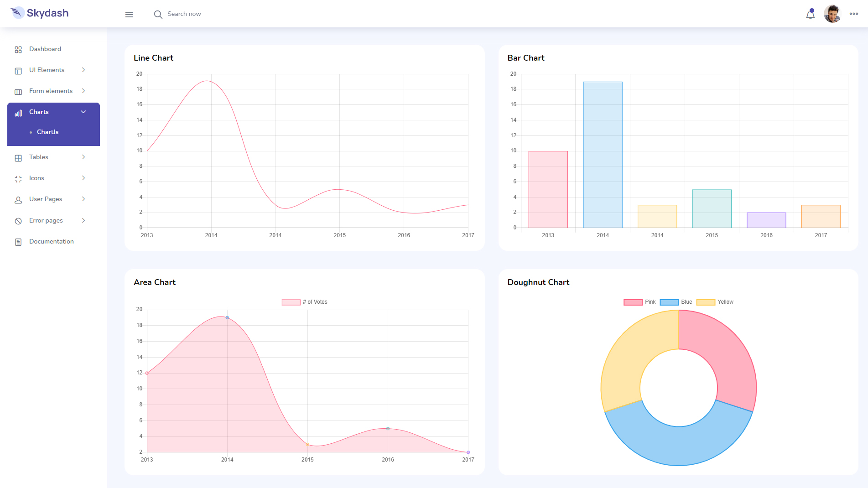Click the search magnifier icon
Image resolution: width=868 pixels, height=488 pixels.
[x=158, y=15]
